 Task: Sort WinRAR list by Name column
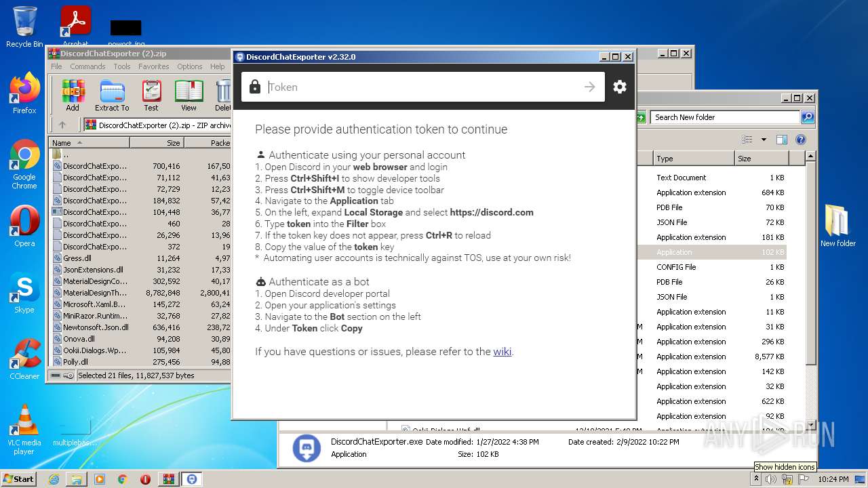pyautogui.click(x=89, y=142)
